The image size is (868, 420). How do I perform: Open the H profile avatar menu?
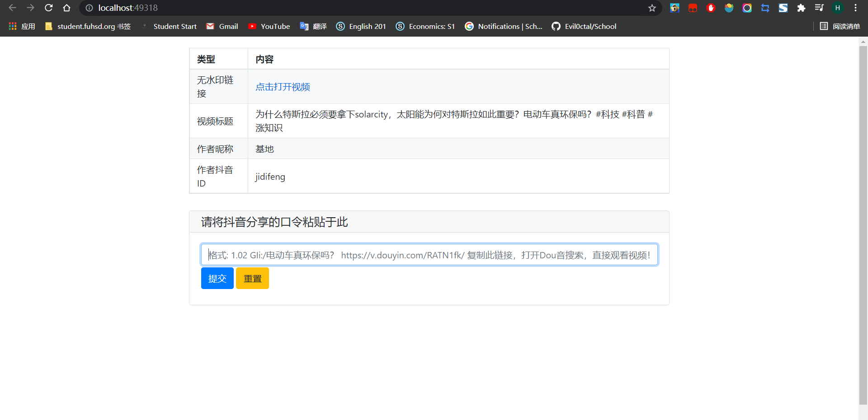click(x=837, y=8)
